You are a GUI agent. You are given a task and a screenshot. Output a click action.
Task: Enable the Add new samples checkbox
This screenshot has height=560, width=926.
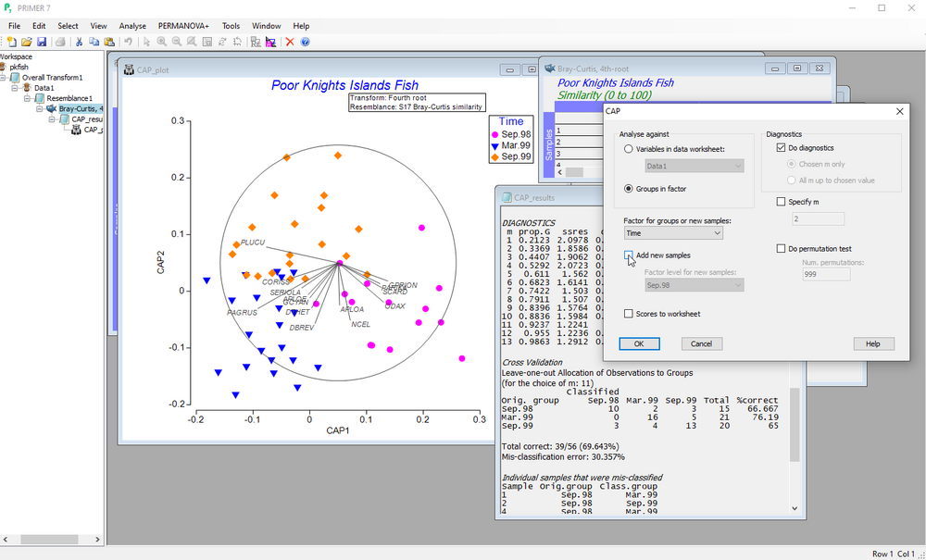[x=630, y=255]
